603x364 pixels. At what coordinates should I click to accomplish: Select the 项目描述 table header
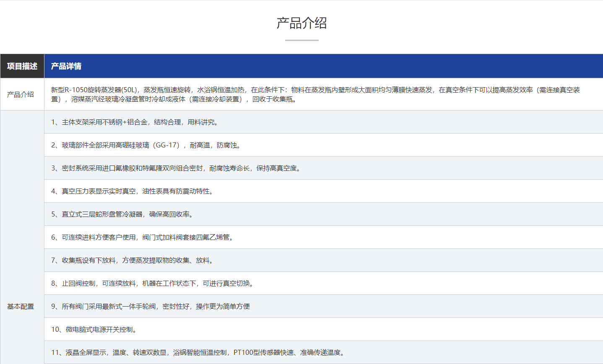[22, 66]
